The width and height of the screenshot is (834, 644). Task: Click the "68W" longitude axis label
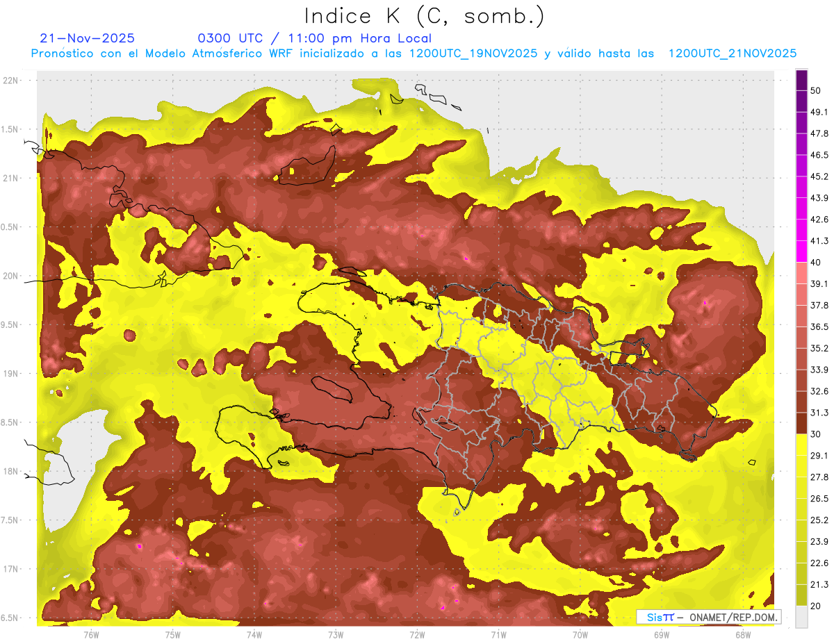743,634
